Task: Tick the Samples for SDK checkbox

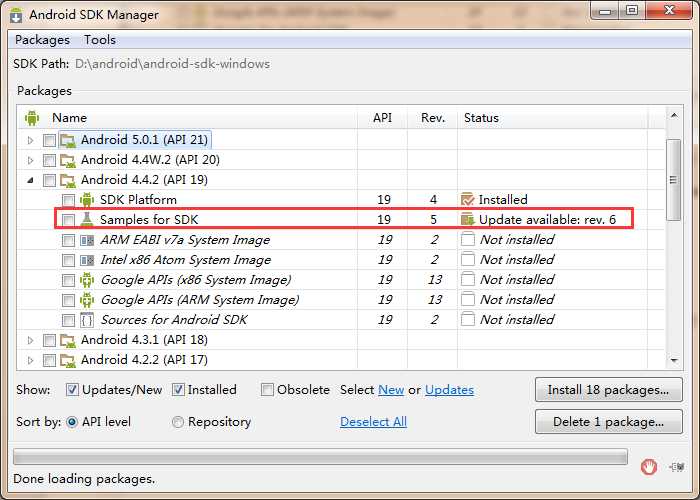Action: [68, 220]
